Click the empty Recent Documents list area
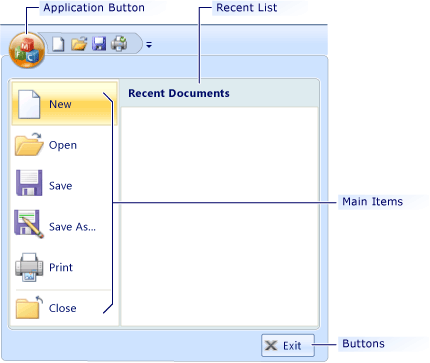 (x=219, y=216)
